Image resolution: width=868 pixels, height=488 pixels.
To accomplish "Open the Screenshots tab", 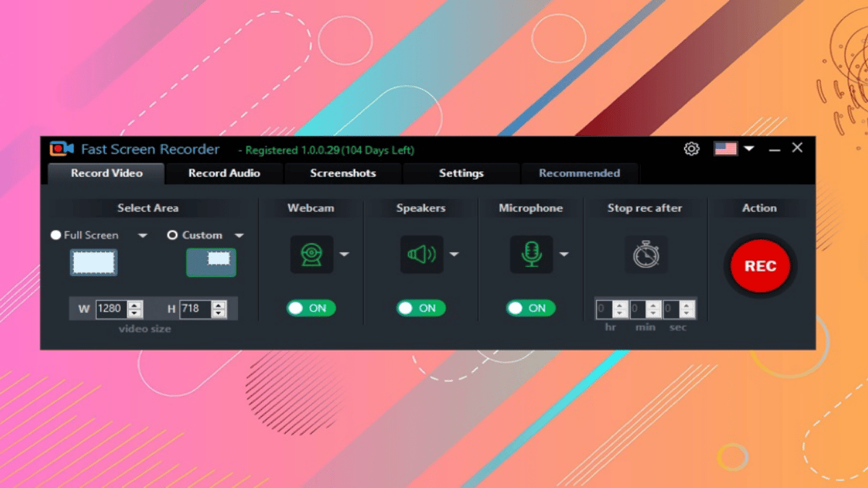I will [343, 173].
